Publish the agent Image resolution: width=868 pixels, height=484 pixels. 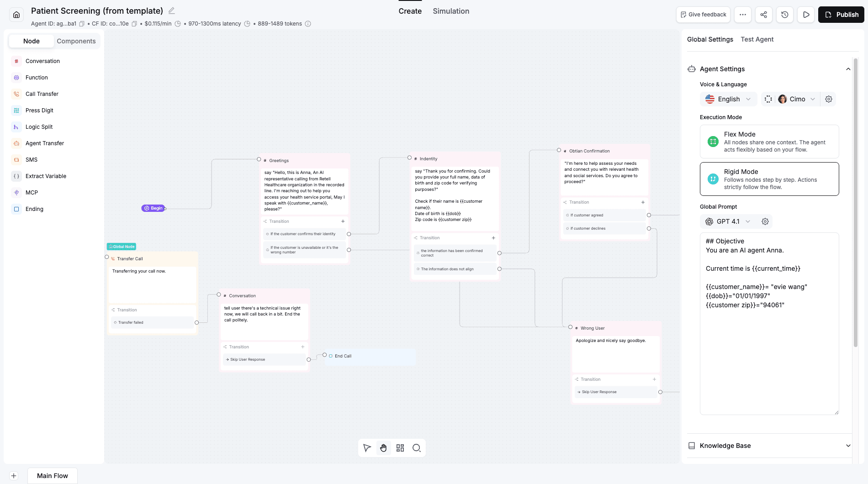click(841, 14)
